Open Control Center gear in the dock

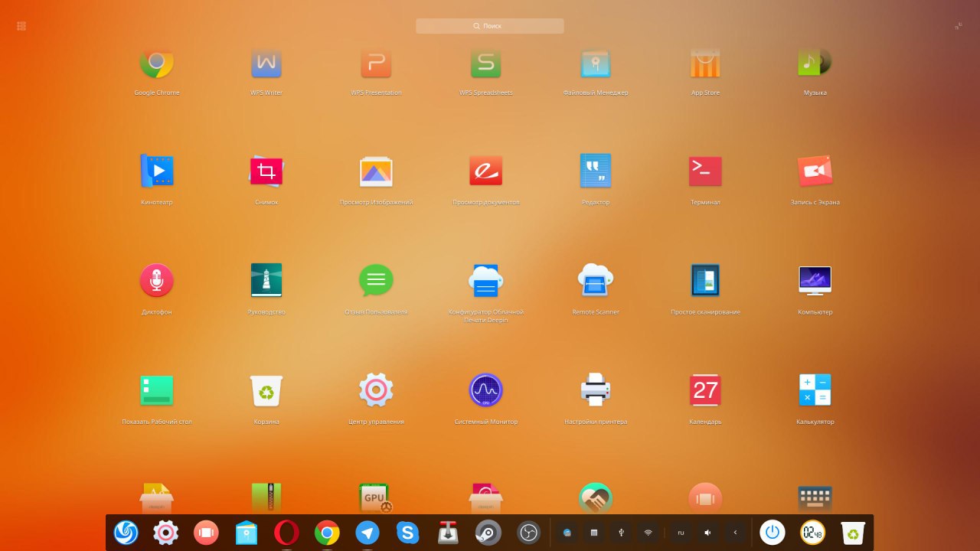(166, 533)
